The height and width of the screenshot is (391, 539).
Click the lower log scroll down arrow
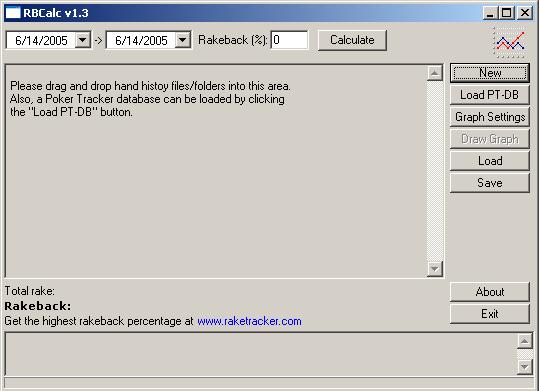(525, 367)
